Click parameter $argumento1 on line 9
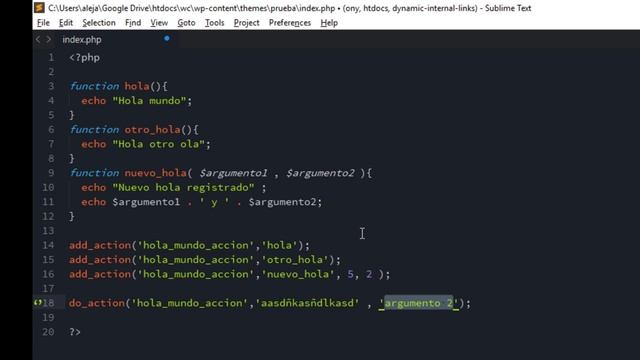 click(233, 173)
